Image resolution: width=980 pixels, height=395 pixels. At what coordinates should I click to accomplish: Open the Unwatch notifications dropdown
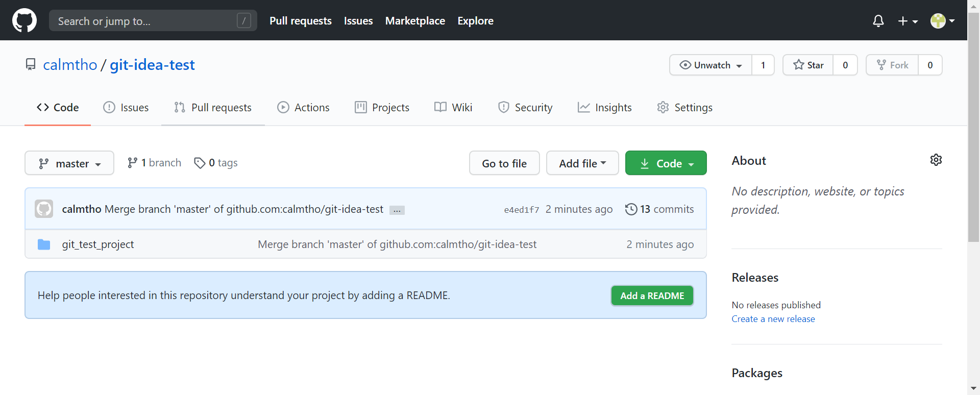[711, 65]
